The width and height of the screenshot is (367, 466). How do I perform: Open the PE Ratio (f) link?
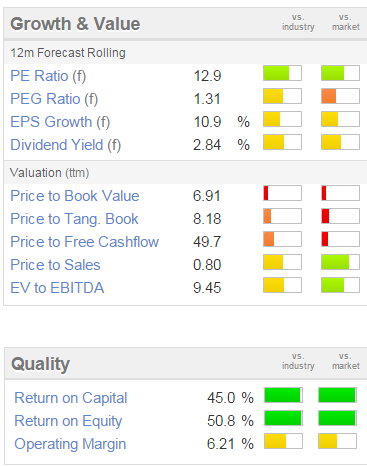click(x=48, y=76)
